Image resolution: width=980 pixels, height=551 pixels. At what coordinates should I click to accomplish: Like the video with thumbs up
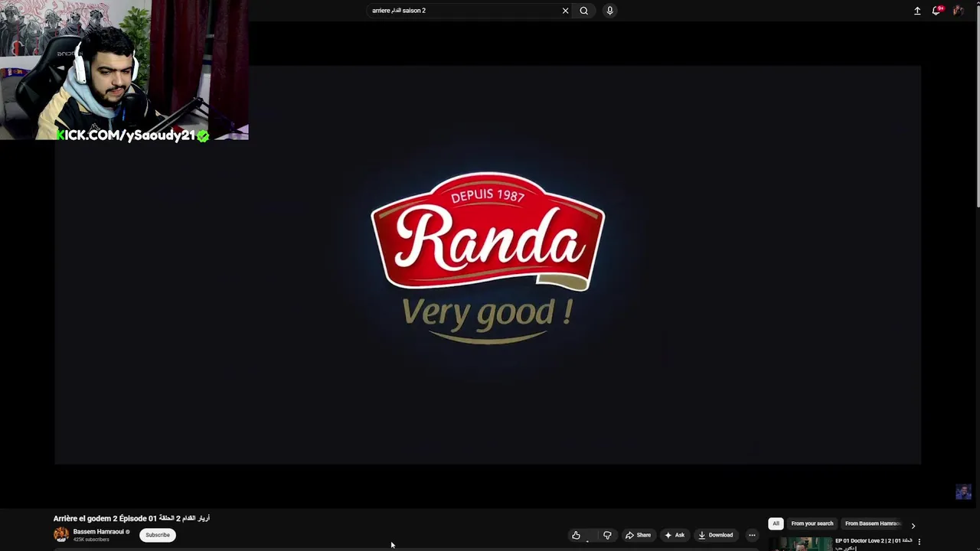(x=577, y=535)
